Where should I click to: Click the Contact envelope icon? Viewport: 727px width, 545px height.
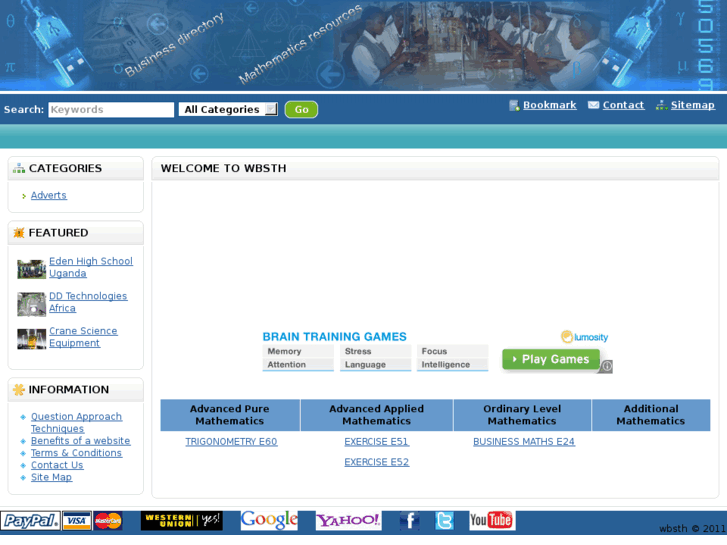click(593, 105)
